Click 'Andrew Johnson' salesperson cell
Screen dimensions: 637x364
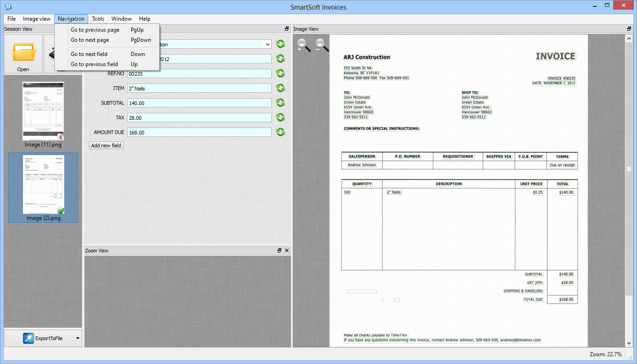point(362,165)
